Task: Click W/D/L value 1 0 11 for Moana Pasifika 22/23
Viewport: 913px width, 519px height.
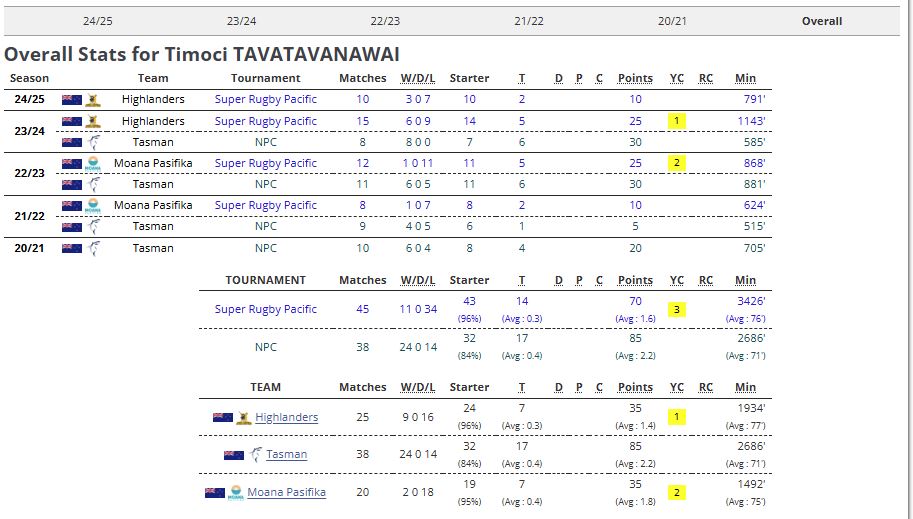Action: click(418, 163)
